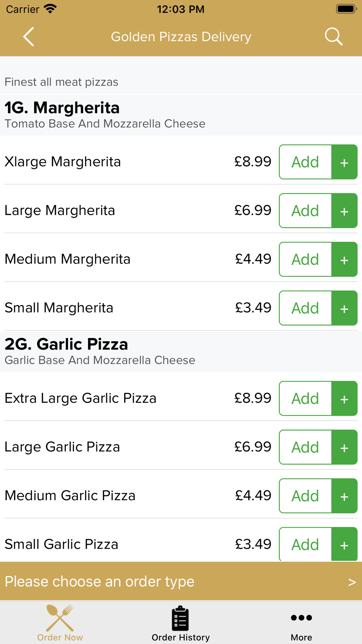Select the Medium Margherita item row
The image size is (362, 644).
181,259
